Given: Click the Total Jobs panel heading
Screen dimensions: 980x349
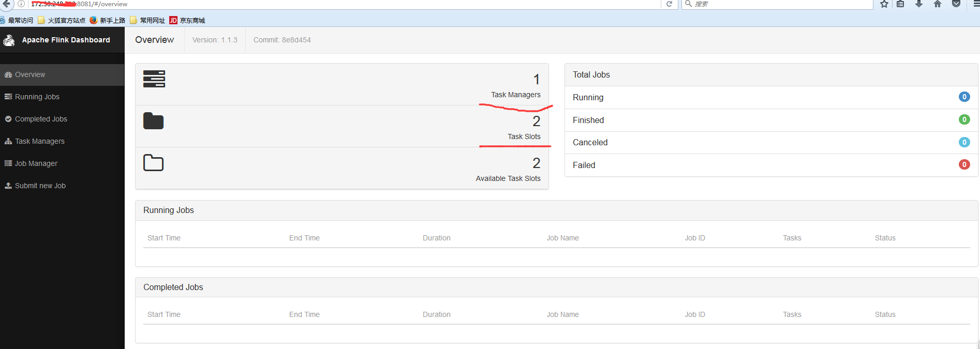Looking at the screenshot, I should tap(591, 74).
